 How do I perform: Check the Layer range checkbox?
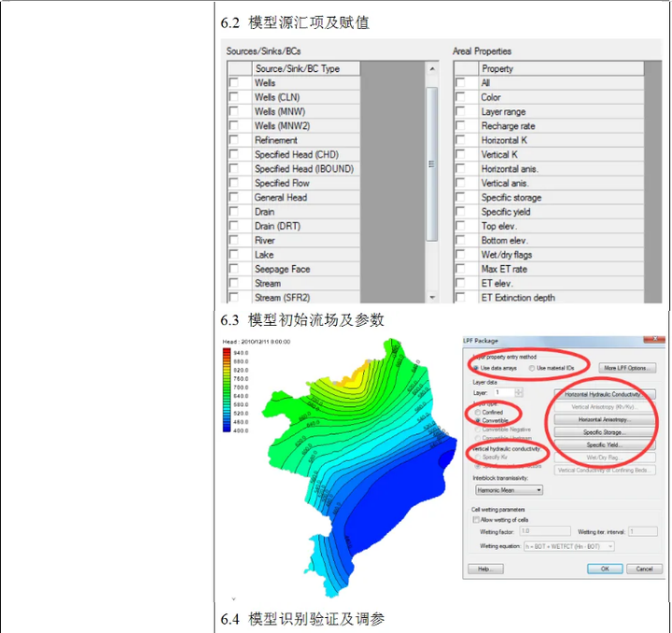click(460, 111)
